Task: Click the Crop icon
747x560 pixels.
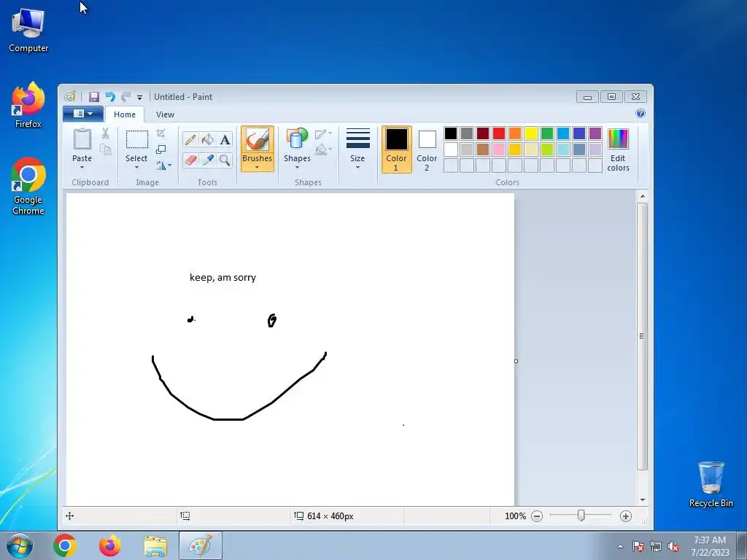Action: [x=161, y=133]
